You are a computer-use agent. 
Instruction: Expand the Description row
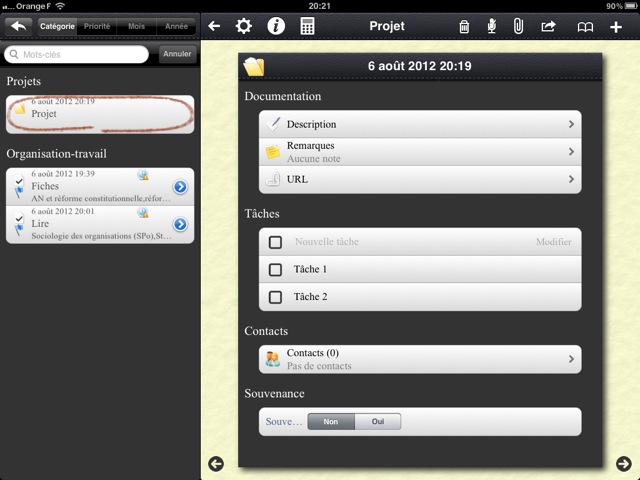click(420, 124)
